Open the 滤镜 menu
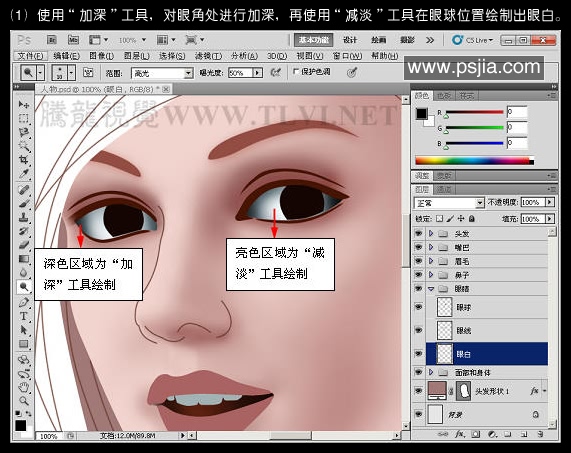Viewport: 571px width, 453px height. [208, 56]
